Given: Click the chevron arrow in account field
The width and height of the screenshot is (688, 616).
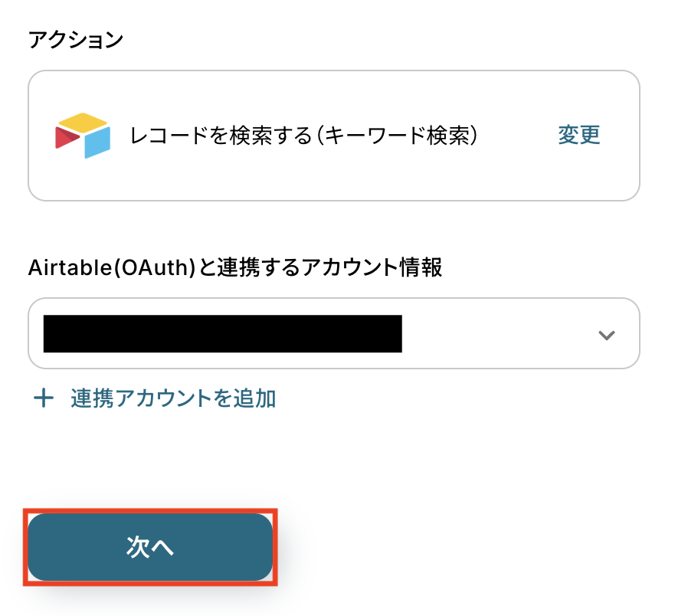Looking at the screenshot, I should (607, 335).
